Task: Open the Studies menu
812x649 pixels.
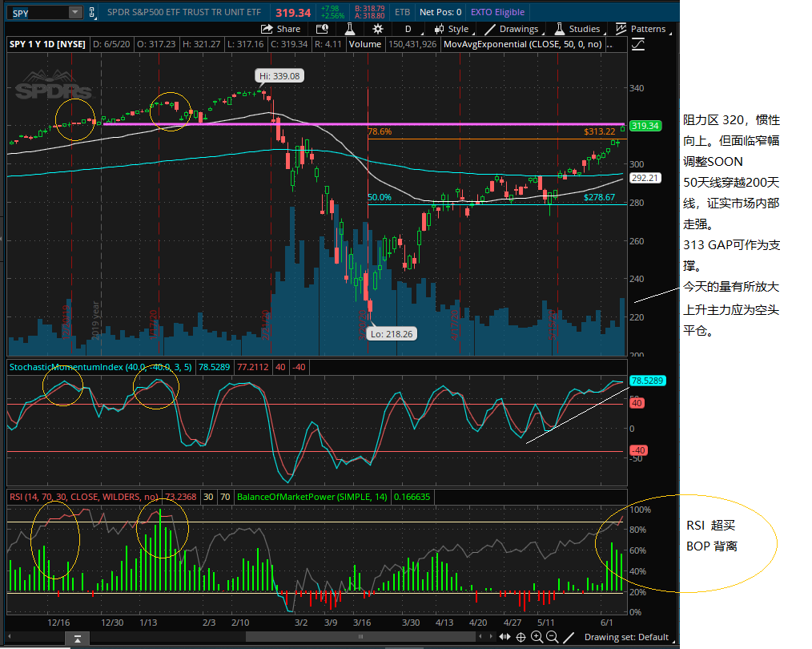Action: [578, 29]
